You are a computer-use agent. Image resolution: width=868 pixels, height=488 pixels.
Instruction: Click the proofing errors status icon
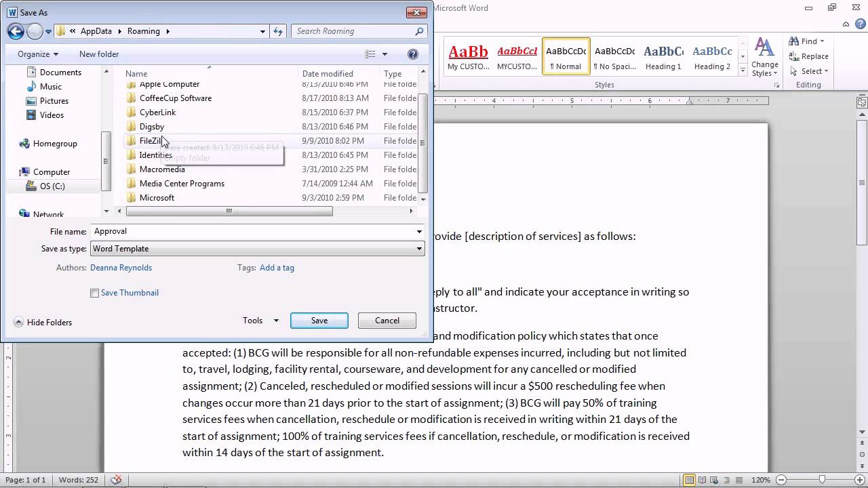pos(116,480)
